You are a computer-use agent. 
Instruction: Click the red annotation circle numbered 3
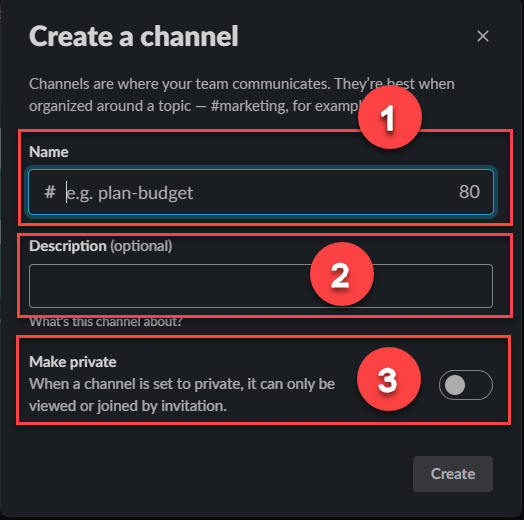[x=389, y=379]
